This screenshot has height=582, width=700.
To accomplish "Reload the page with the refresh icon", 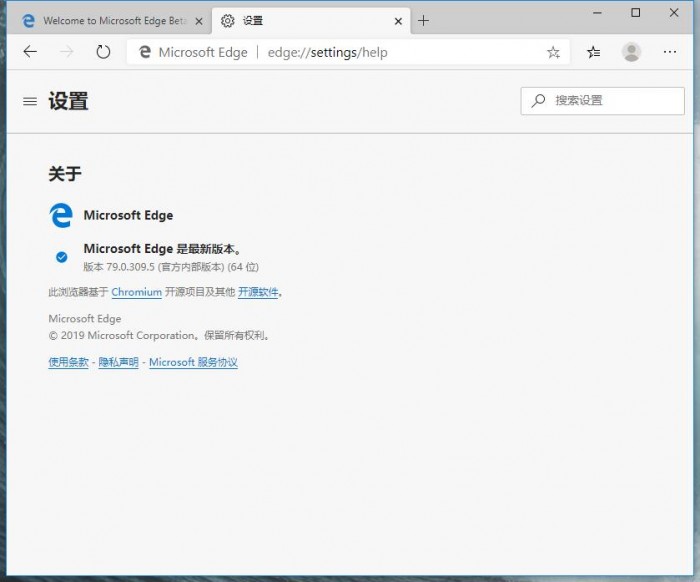I will click(103, 52).
